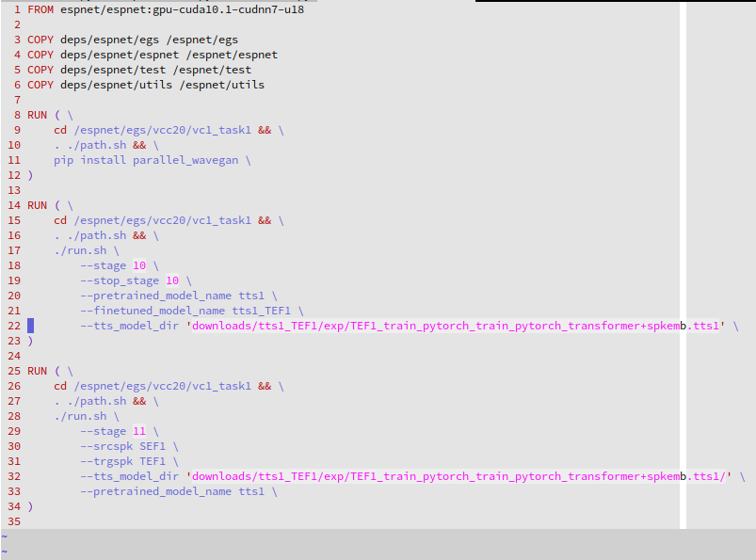Click the destination /espnet/espnet on line 4
The height and width of the screenshot is (560, 756).
[x=232, y=55]
